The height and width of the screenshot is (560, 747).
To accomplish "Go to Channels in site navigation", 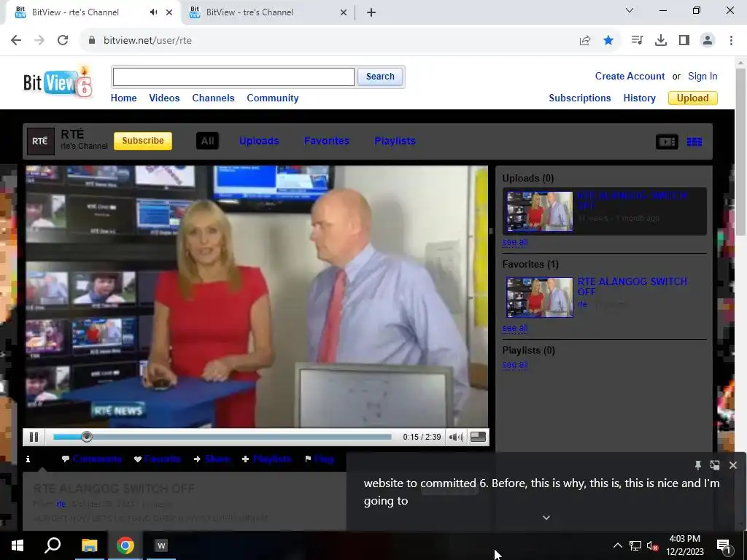I will (x=213, y=98).
